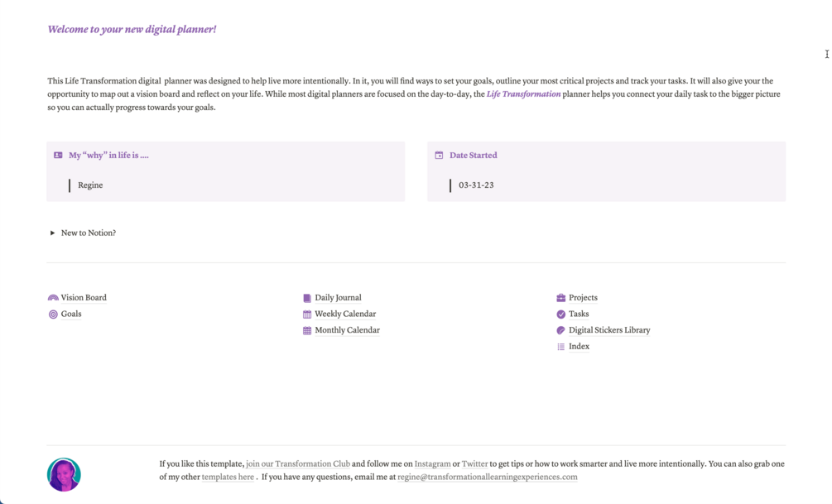Follow the join our Transformation Club link
Screen dimensions: 832x504
[298, 464]
